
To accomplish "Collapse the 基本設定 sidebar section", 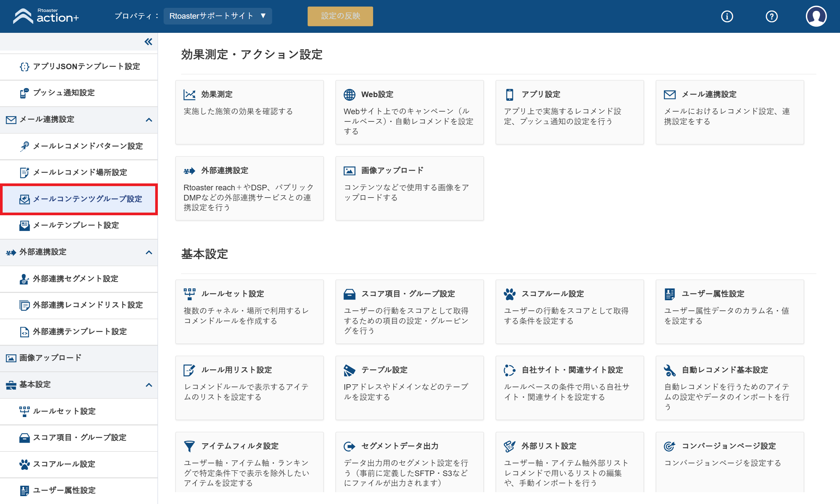I will pos(149,385).
